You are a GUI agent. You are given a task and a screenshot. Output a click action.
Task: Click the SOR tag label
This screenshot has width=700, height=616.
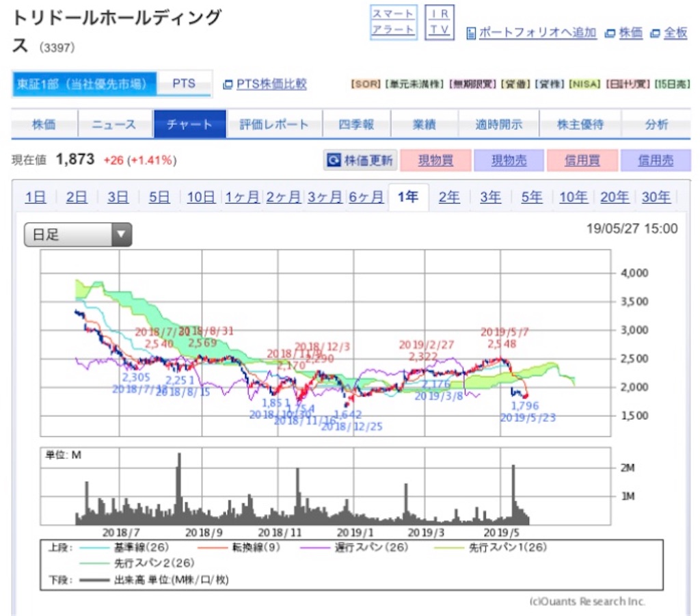click(366, 84)
